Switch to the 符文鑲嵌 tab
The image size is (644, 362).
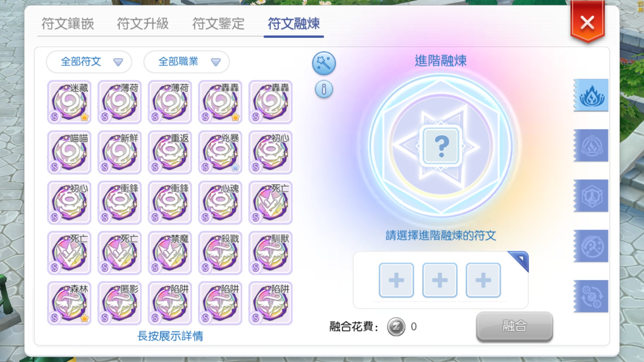[x=68, y=24]
